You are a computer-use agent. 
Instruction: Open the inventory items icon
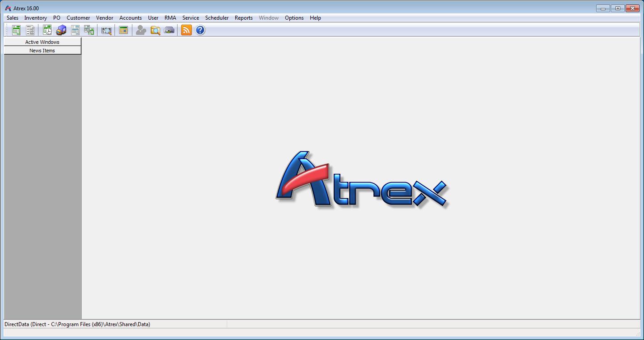point(75,30)
